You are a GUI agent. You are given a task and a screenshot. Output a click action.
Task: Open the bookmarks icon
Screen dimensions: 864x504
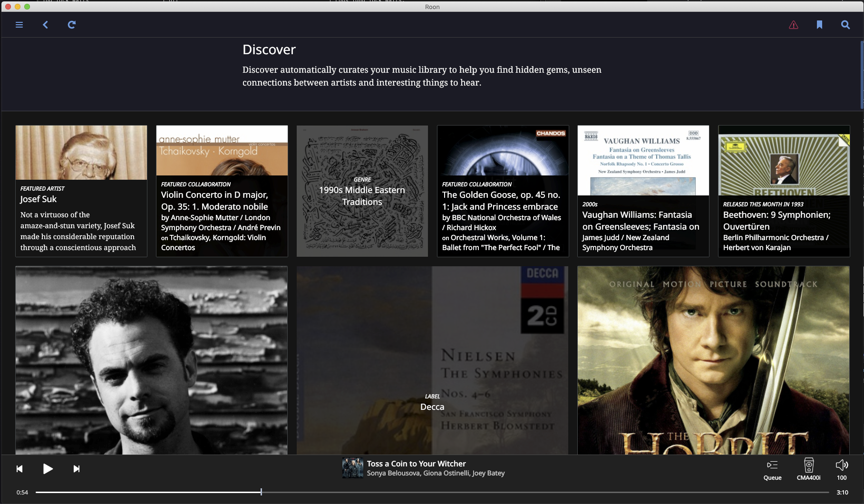[x=819, y=25]
